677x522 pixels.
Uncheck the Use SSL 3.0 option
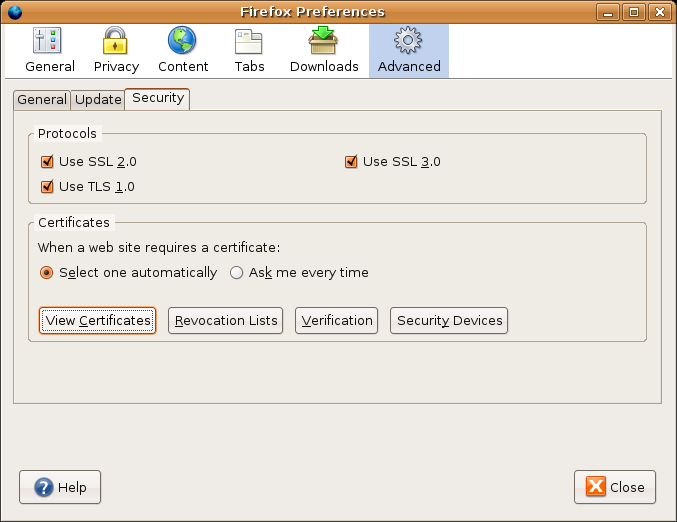pos(351,162)
